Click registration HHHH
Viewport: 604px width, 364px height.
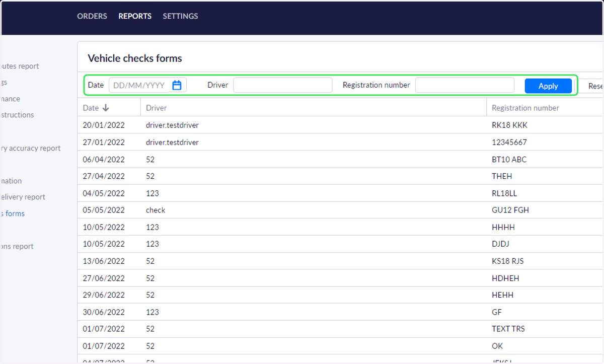[503, 227]
